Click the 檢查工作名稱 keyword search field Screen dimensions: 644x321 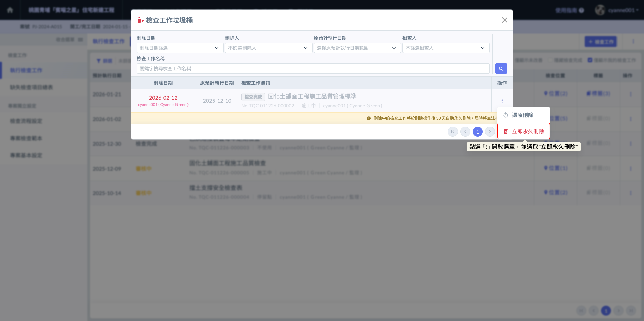pyautogui.click(x=313, y=69)
